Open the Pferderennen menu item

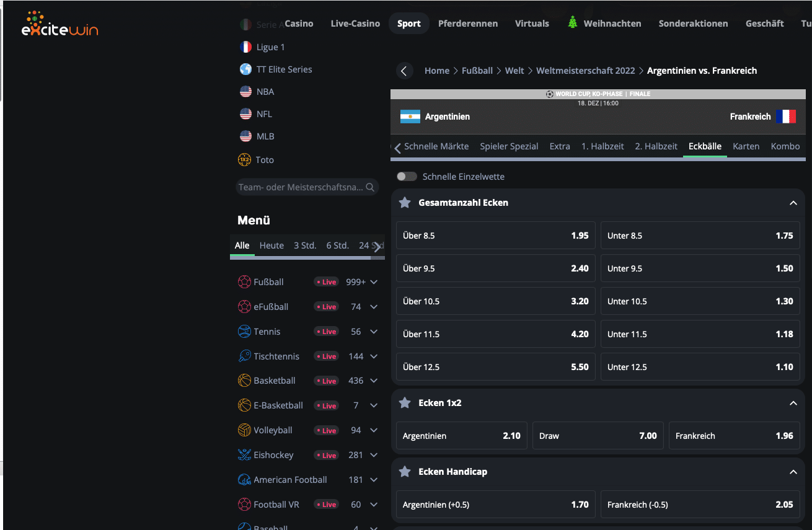point(468,24)
